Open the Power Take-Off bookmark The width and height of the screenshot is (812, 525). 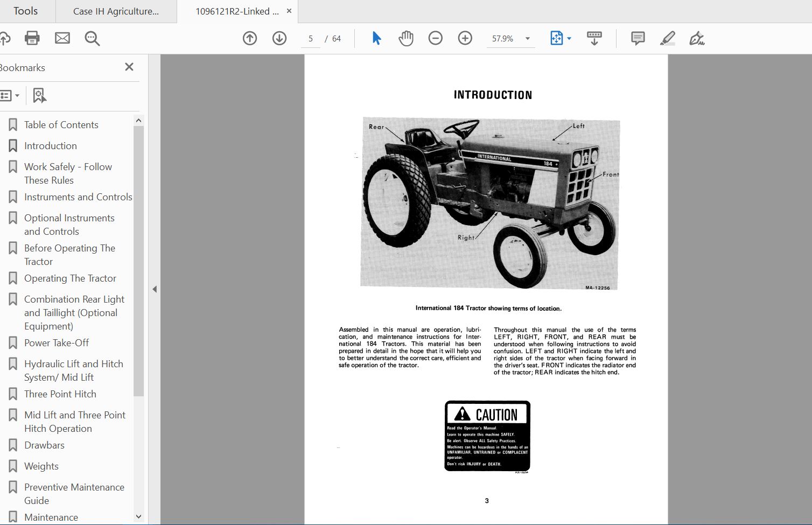[x=57, y=343]
